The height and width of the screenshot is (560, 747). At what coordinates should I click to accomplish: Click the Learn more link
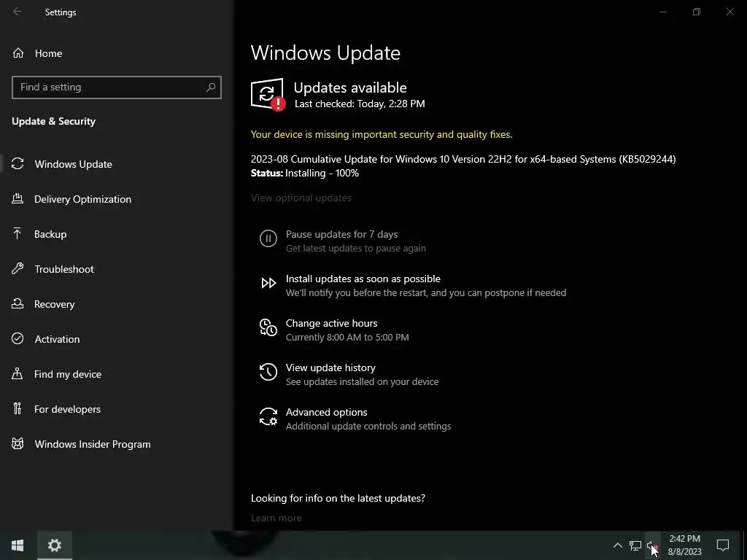[x=276, y=518]
